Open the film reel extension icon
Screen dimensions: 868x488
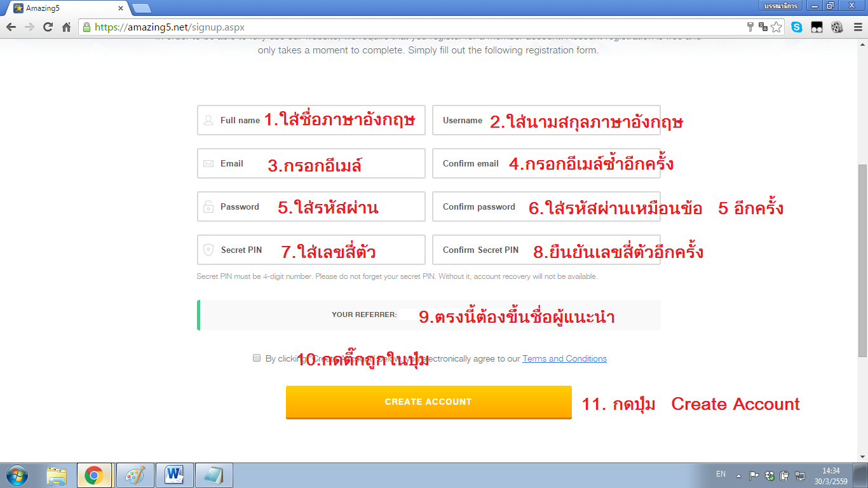(x=837, y=27)
